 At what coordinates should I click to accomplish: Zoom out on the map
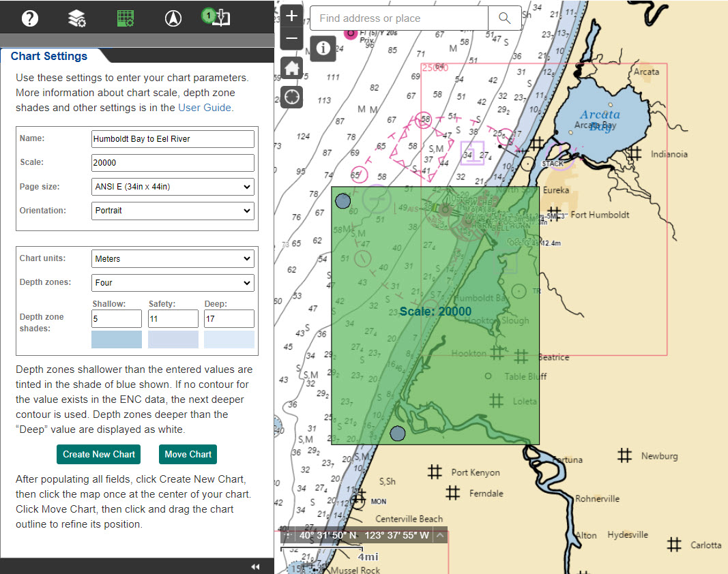tap(292, 38)
